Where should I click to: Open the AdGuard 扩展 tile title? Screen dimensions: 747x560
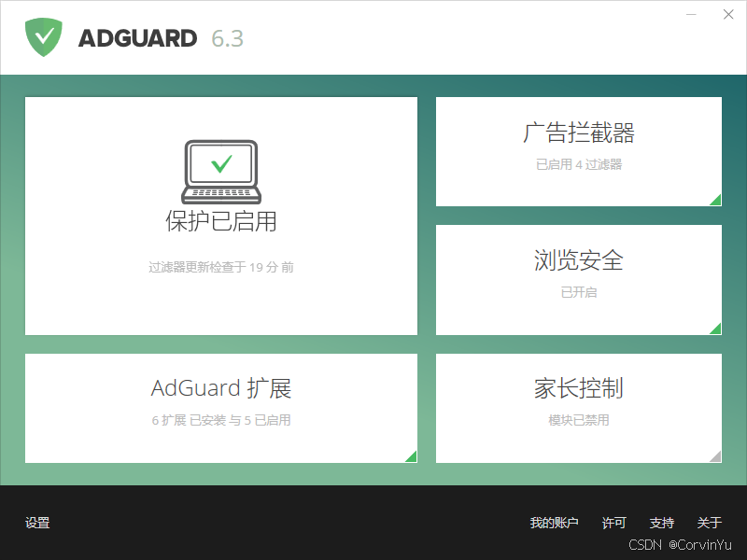point(221,388)
